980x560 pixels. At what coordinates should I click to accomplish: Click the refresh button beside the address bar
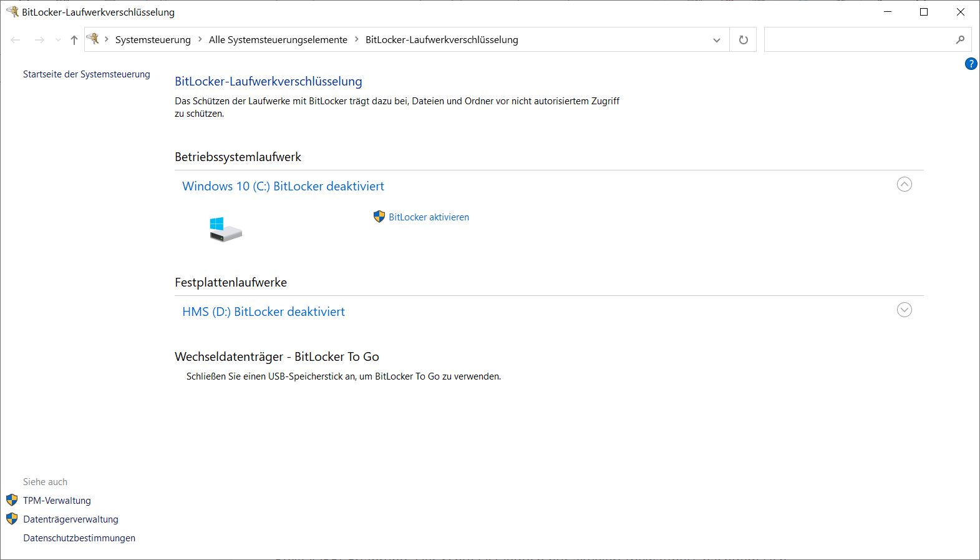[x=743, y=40]
